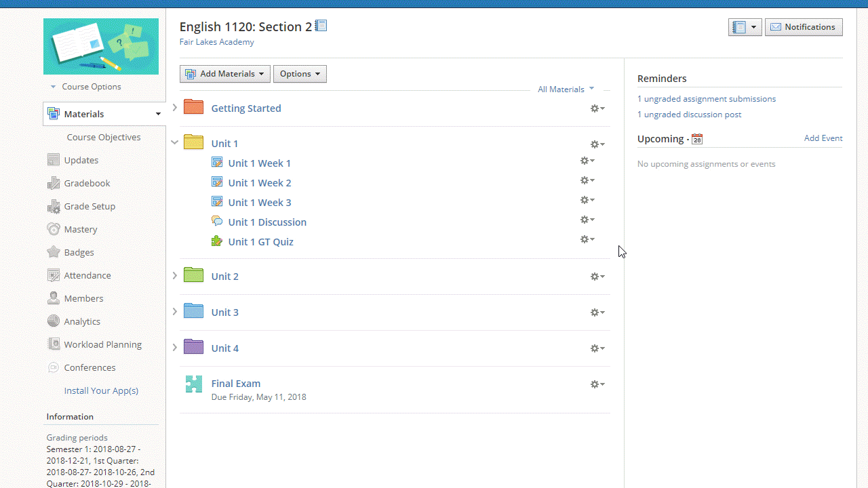
Task: Click the Conferences icon in sidebar
Action: point(54,367)
